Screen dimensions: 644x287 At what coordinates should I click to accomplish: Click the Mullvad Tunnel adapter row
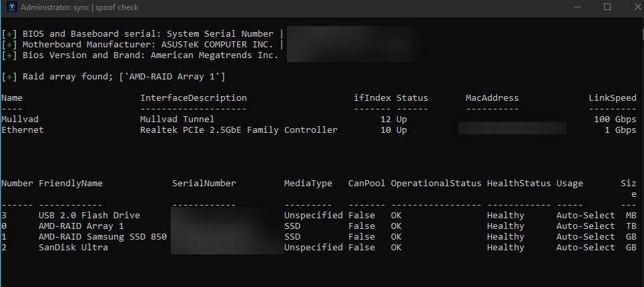point(319,119)
